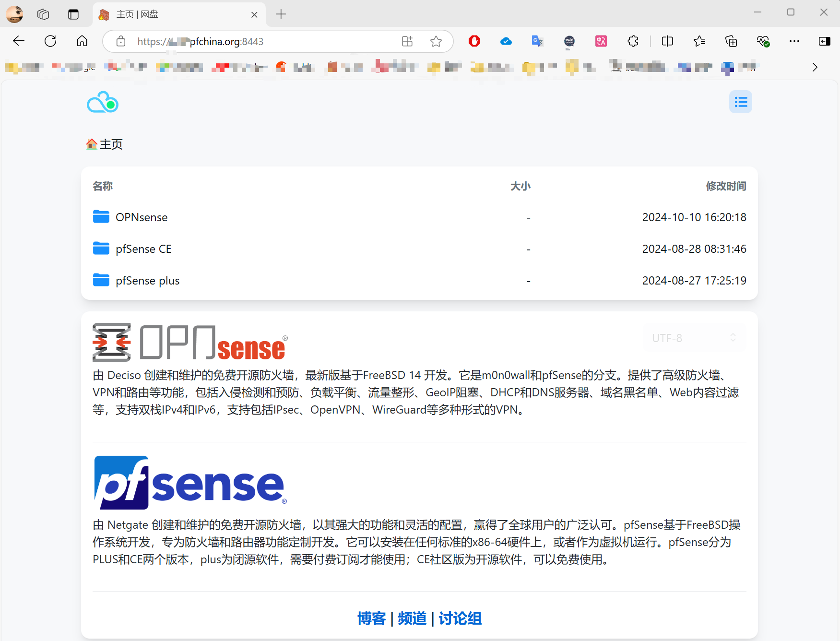Click the cloud drive logo icon
Viewport: 840px width, 641px height.
click(x=102, y=102)
